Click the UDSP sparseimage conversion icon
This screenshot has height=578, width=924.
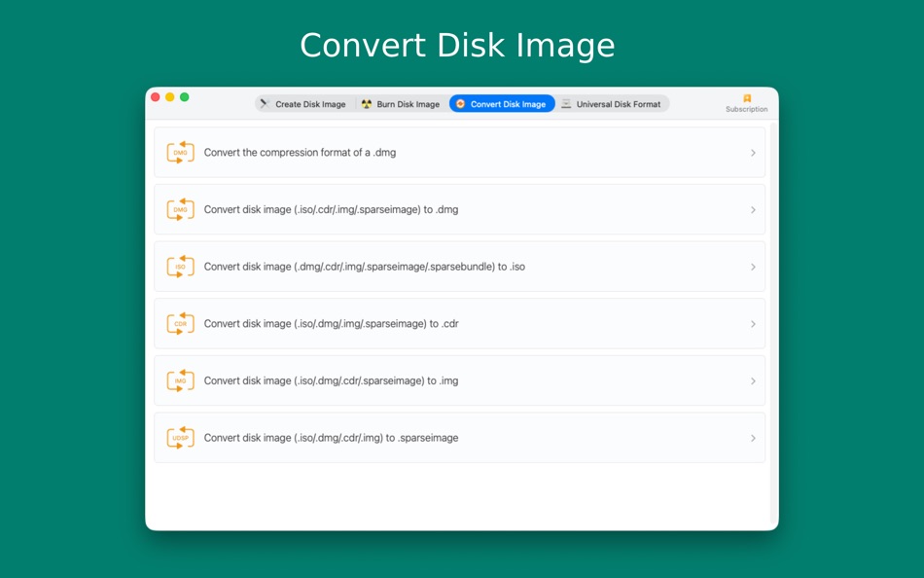(x=180, y=438)
